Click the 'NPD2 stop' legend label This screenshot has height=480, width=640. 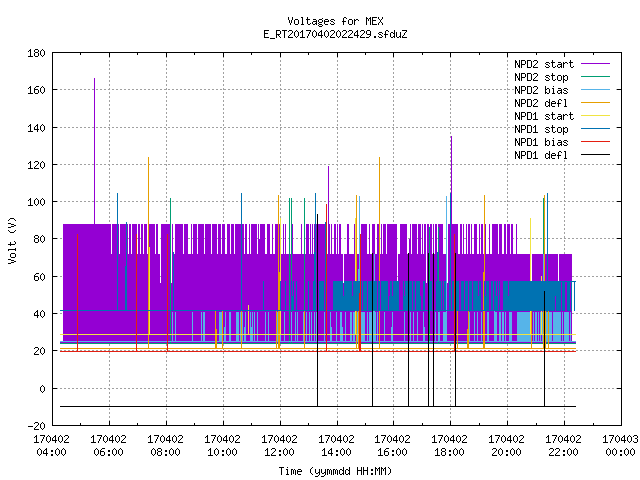coord(541,77)
